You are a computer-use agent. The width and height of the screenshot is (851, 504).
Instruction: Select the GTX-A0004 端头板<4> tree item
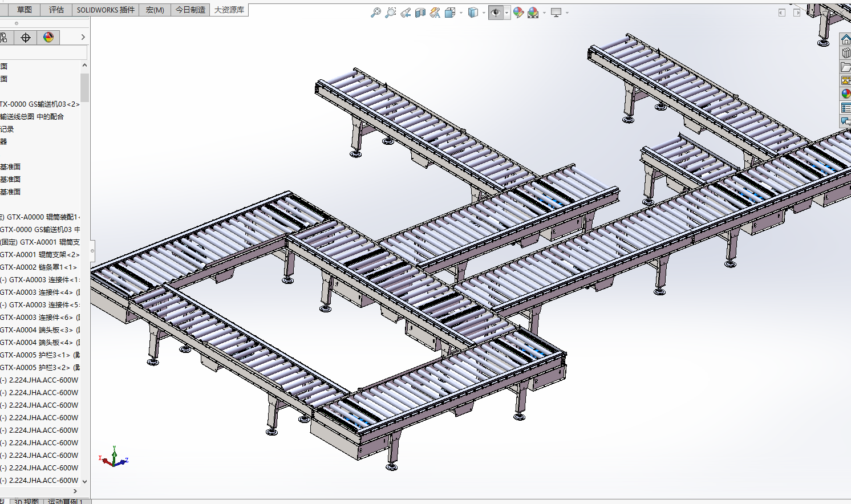pyautogui.click(x=40, y=343)
